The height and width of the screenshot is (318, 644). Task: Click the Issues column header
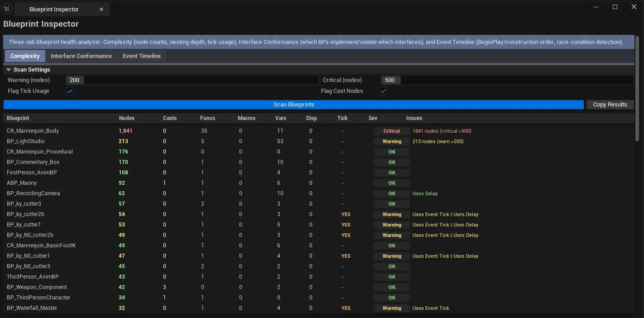click(x=414, y=118)
